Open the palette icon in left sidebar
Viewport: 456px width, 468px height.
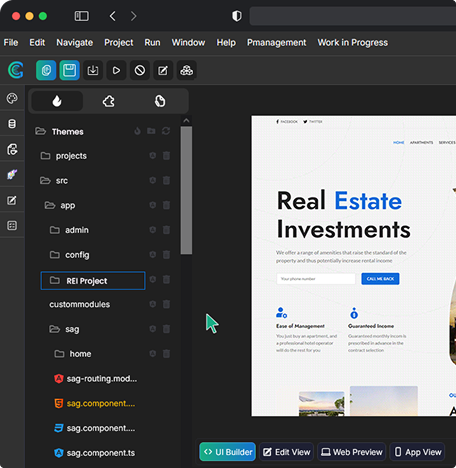(x=12, y=98)
